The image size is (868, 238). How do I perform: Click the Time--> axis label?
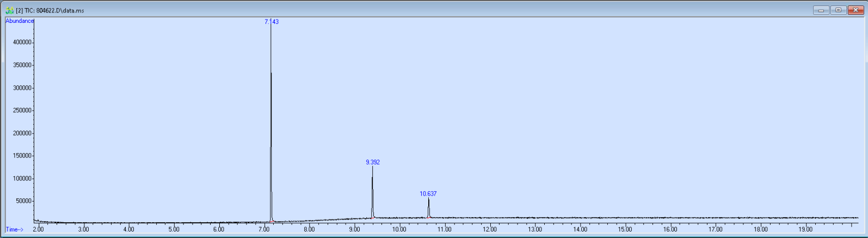tap(15, 230)
